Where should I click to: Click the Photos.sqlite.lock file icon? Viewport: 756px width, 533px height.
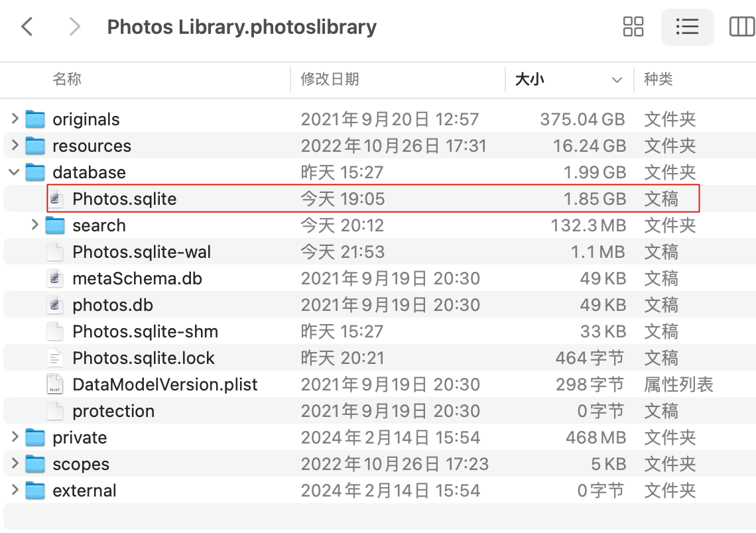click(56, 358)
